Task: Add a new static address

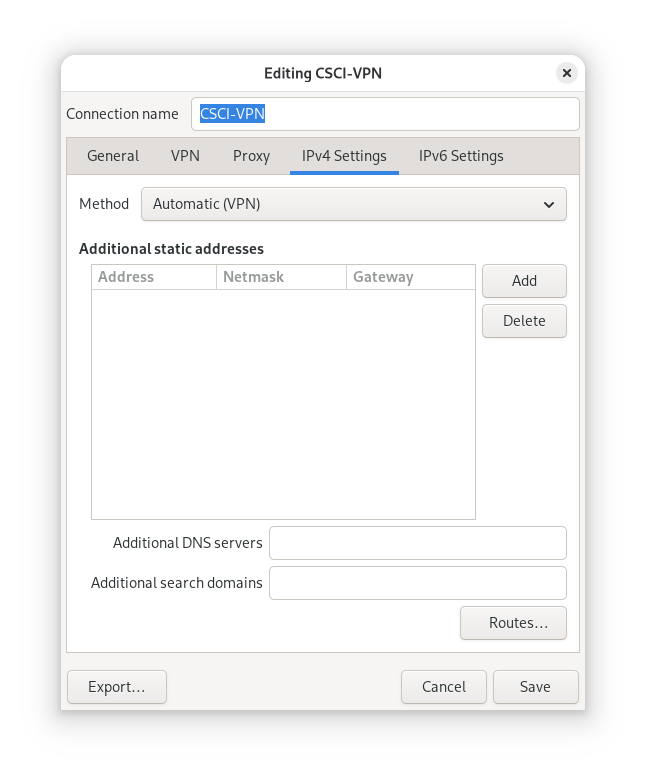Action: [x=524, y=281]
